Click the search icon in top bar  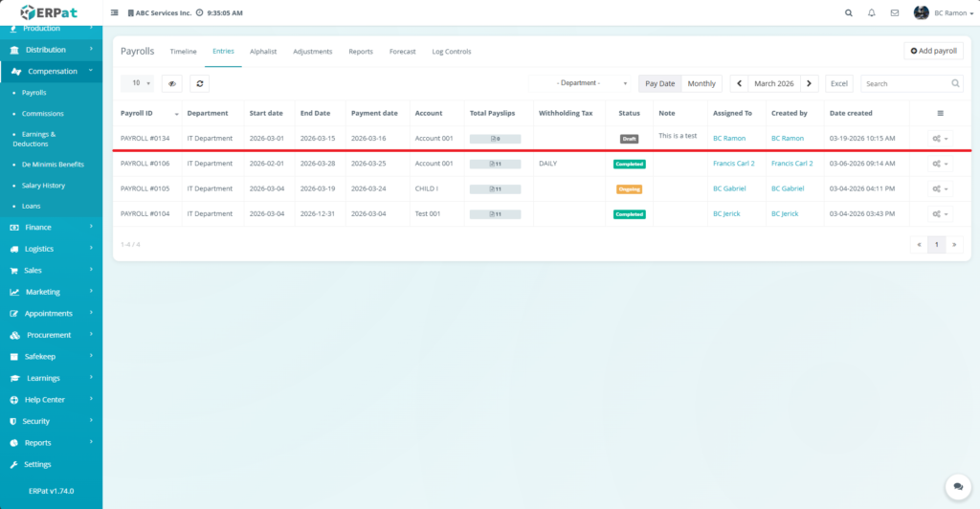848,13
